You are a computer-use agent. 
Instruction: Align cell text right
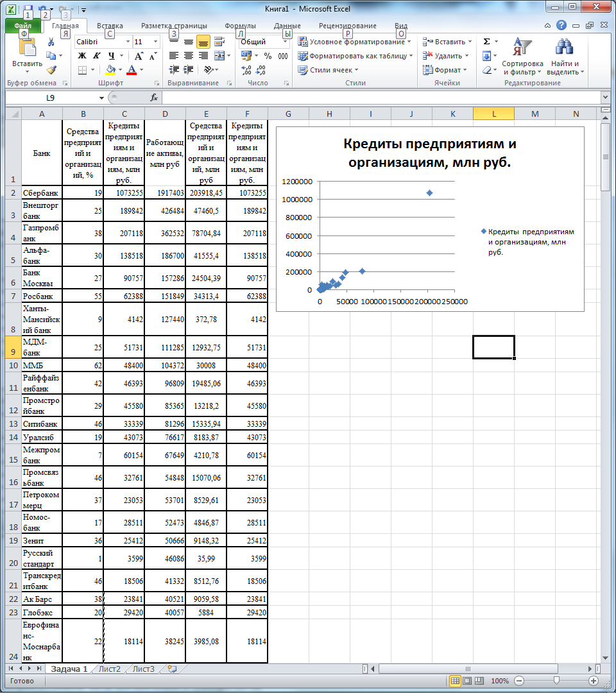pos(203,56)
